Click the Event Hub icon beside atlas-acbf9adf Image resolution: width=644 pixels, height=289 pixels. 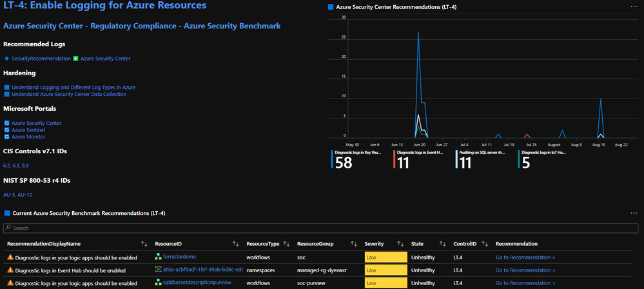click(x=158, y=270)
